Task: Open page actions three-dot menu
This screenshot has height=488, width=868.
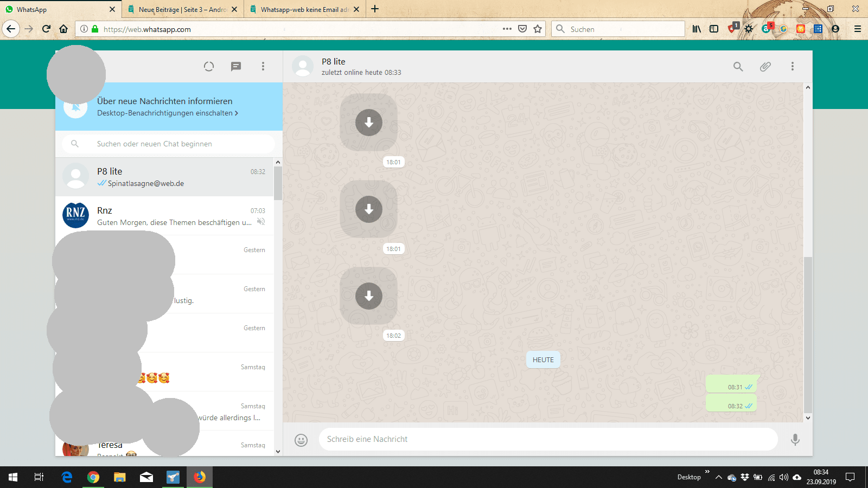Action: (507, 29)
